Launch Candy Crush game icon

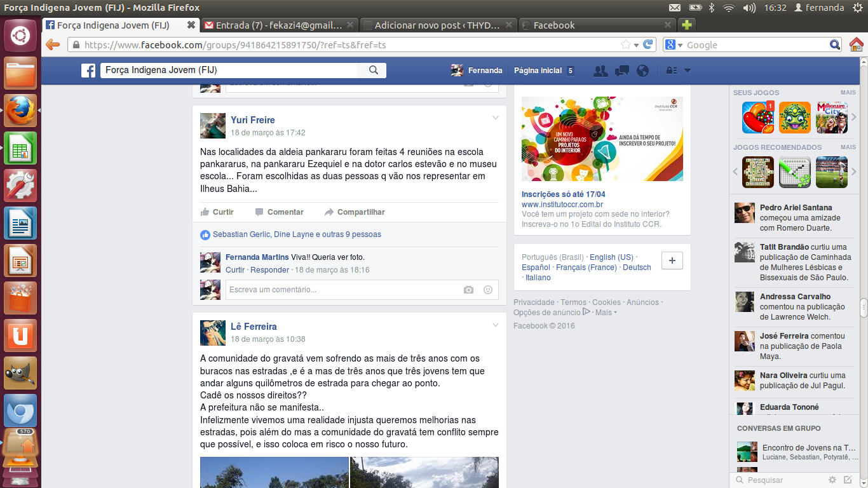pos(758,118)
